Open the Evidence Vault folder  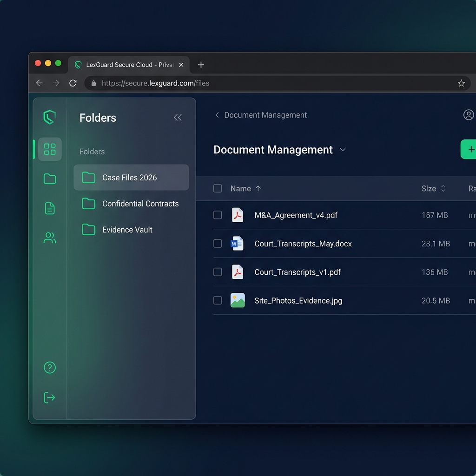(127, 230)
